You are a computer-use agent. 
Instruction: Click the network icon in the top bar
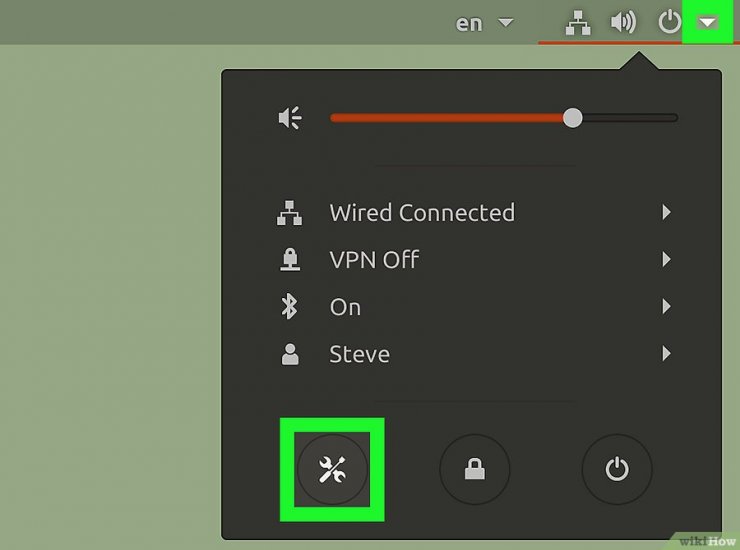pos(578,23)
